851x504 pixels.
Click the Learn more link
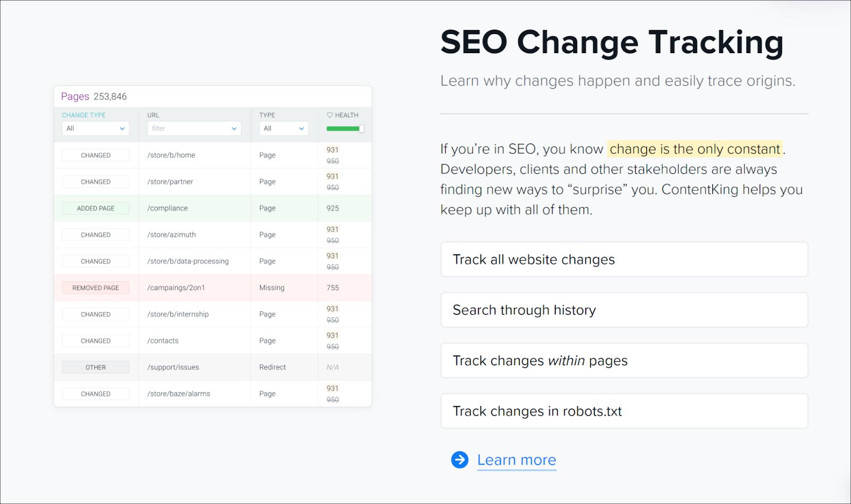tap(516, 459)
